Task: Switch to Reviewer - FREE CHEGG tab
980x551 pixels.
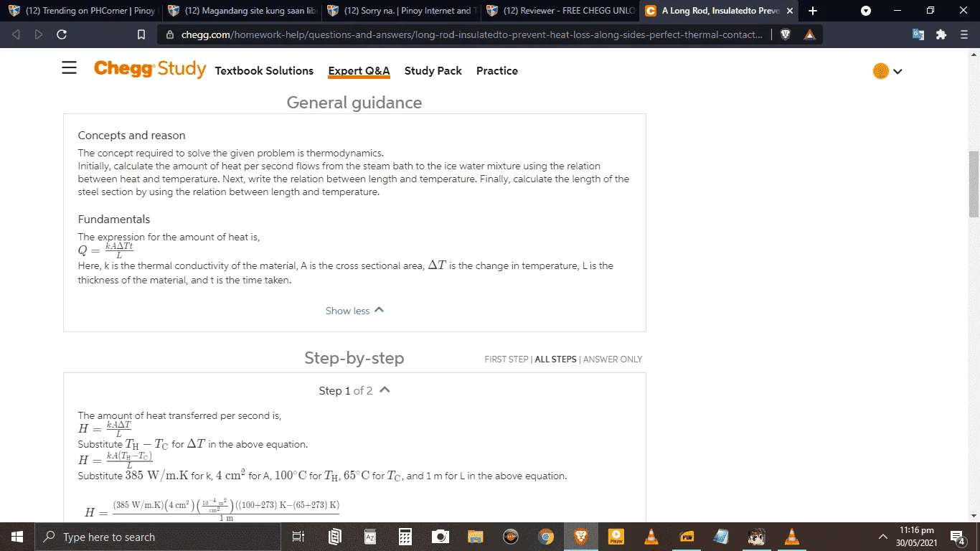Action: (560, 11)
